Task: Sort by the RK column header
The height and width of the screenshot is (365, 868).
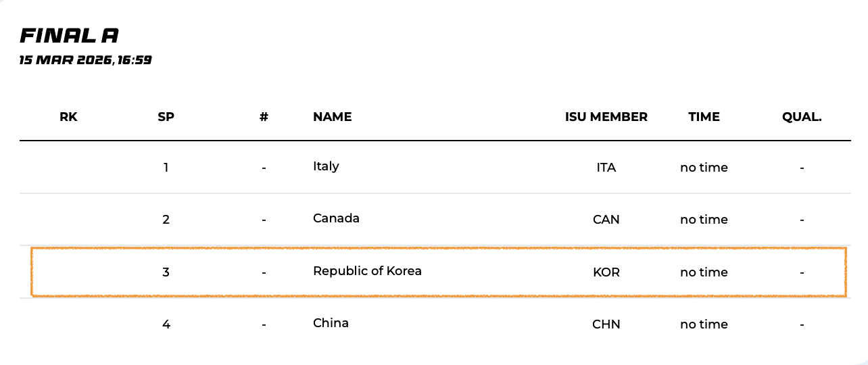Action: tap(68, 117)
